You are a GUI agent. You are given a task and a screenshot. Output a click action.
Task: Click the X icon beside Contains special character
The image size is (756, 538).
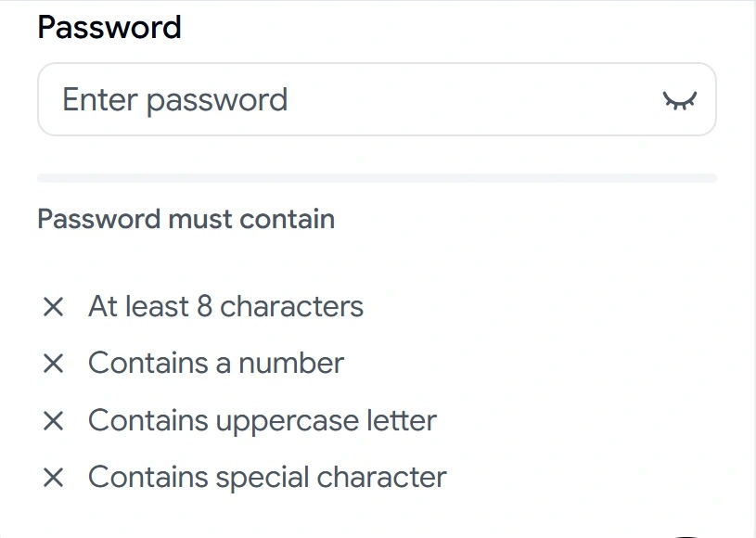pos(53,478)
